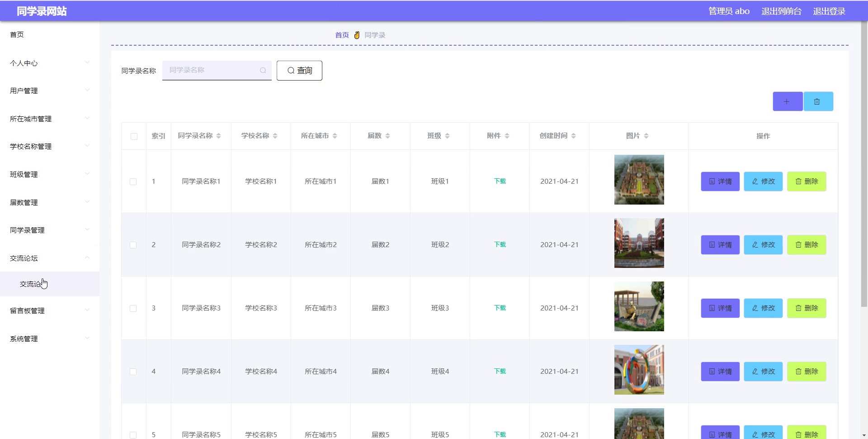Download attachment for 同学录名称1

click(500, 181)
